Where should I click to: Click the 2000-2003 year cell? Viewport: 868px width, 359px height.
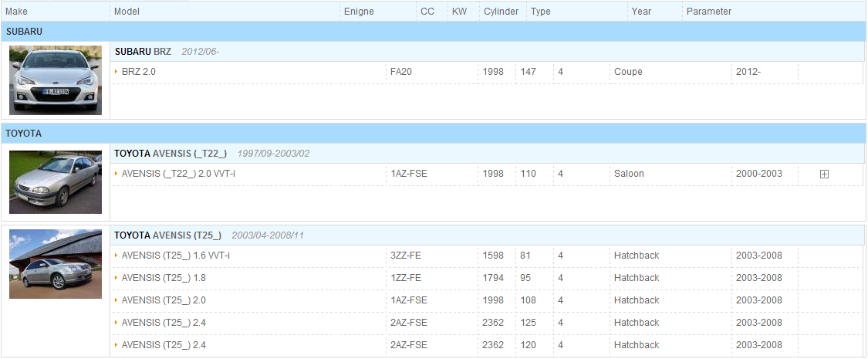(759, 174)
